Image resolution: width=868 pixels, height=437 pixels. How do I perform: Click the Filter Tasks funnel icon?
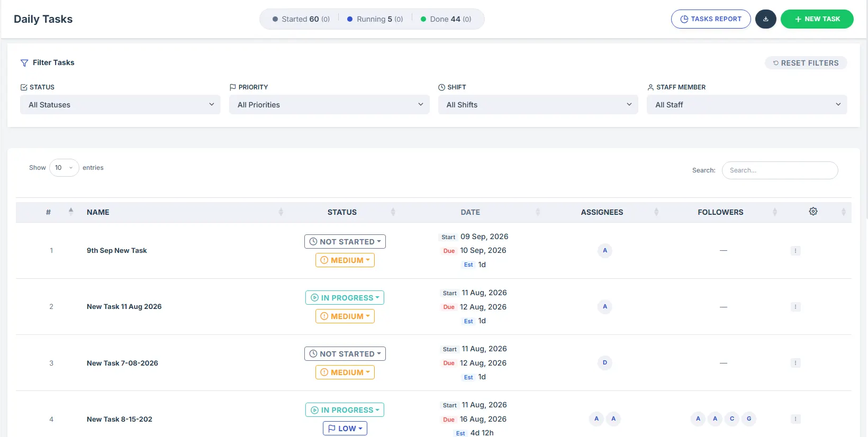pos(24,63)
